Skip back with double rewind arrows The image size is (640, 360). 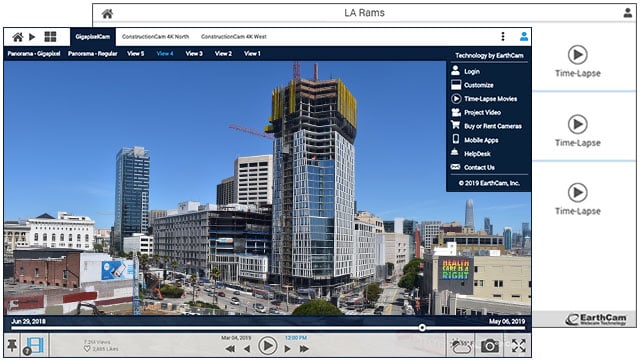[x=230, y=349]
